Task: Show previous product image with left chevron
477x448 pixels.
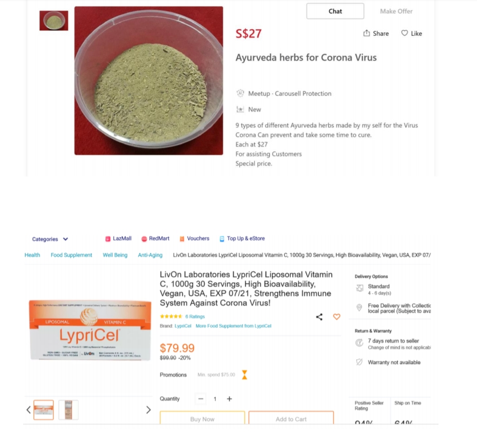Action: (x=29, y=410)
